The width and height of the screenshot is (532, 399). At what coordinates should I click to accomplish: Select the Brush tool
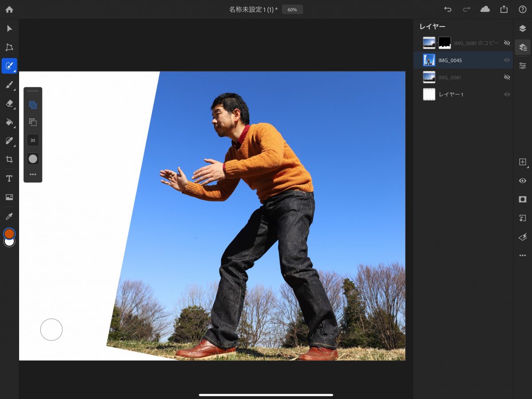9,85
